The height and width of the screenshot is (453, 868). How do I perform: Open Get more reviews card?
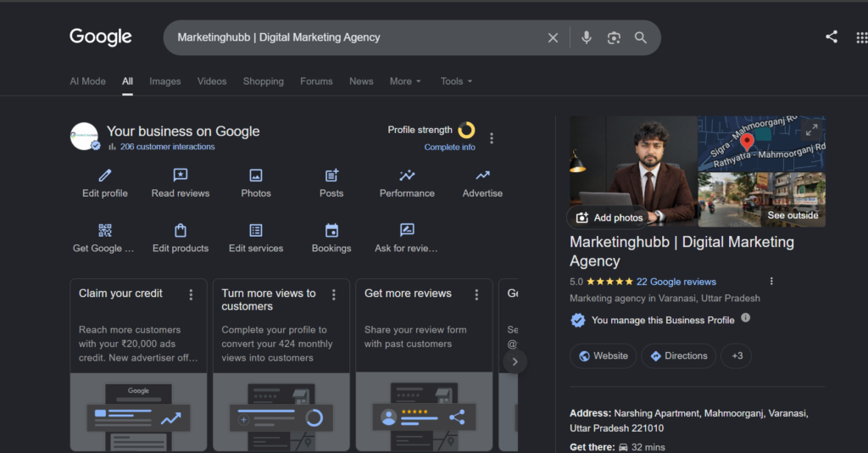[x=424, y=365]
